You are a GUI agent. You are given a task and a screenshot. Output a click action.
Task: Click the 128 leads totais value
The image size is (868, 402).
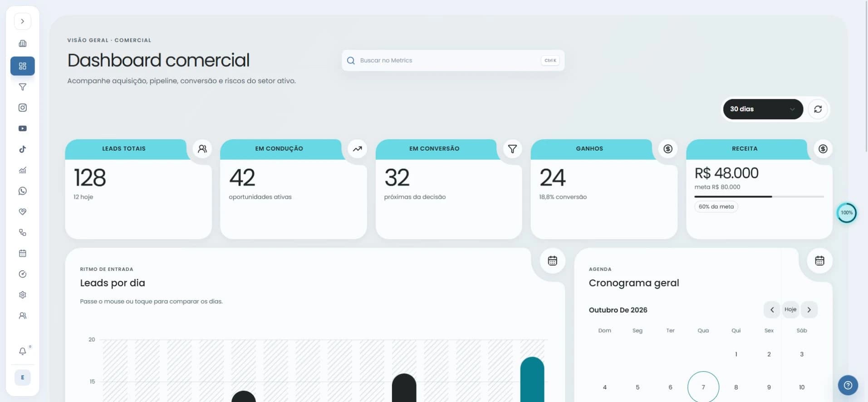click(x=90, y=177)
